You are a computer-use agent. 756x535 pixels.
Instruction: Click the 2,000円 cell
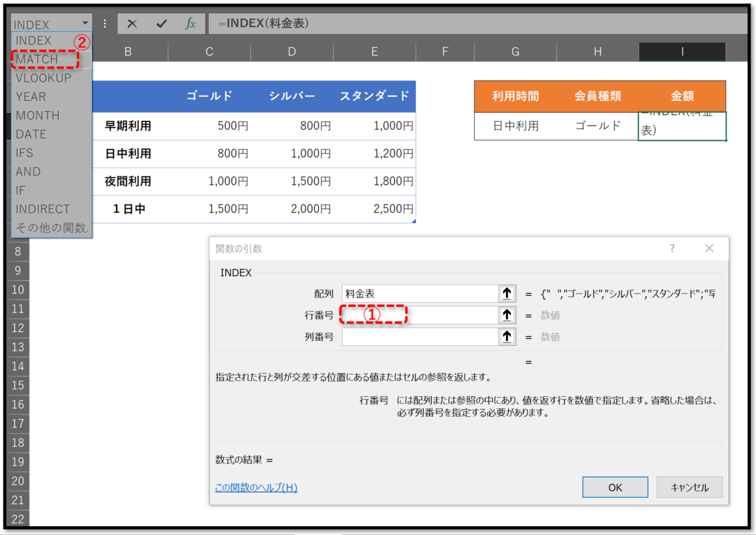point(292,209)
